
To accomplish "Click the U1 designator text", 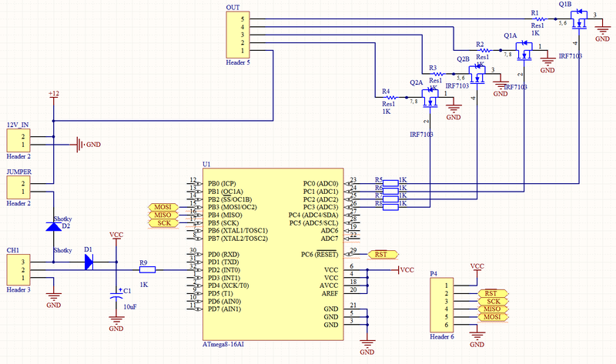I will [206, 164].
